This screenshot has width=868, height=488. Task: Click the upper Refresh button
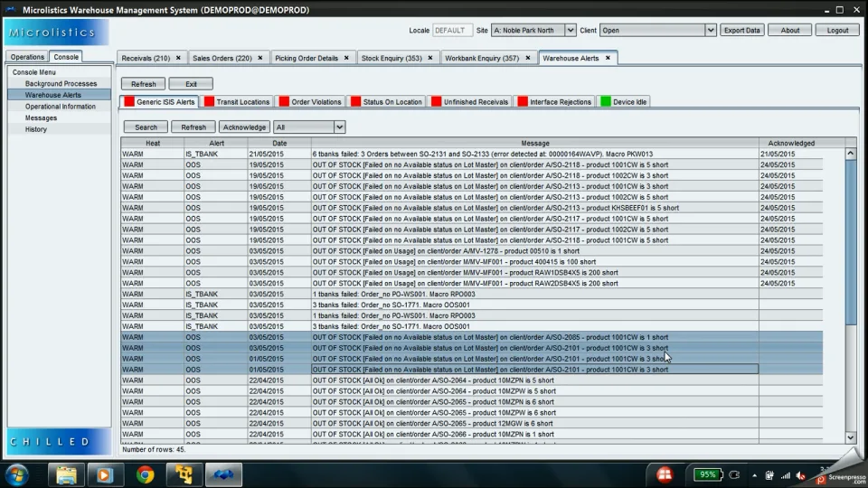pos(144,84)
